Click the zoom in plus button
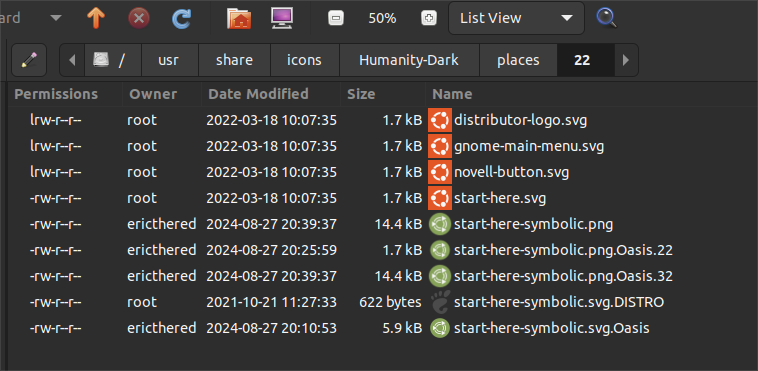This screenshot has height=371, width=758. pyautogui.click(x=429, y=19)
